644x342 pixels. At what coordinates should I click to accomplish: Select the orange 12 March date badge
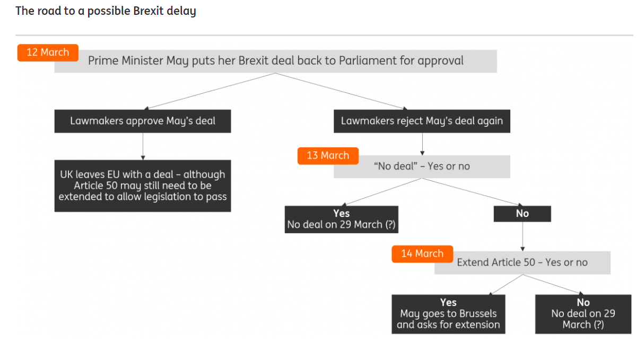coord(48,52)
